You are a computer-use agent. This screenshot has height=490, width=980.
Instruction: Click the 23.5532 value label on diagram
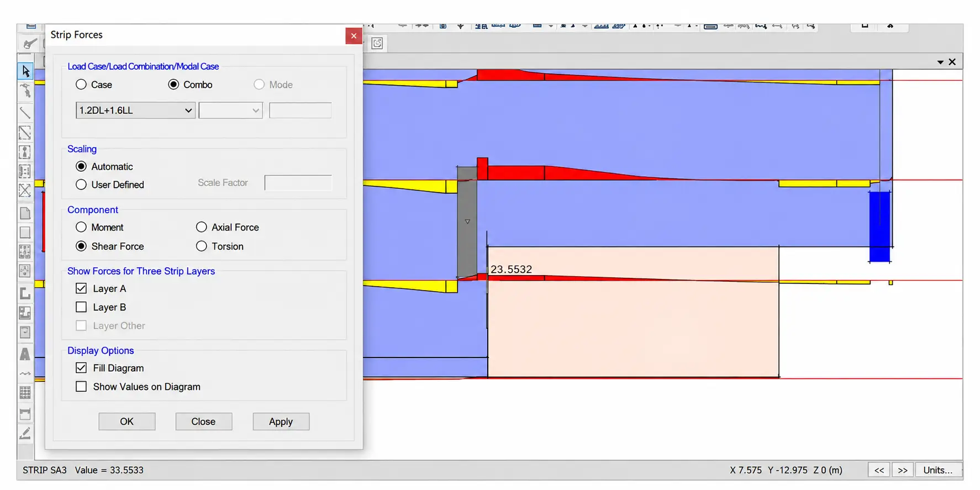[x=512, y=269]
